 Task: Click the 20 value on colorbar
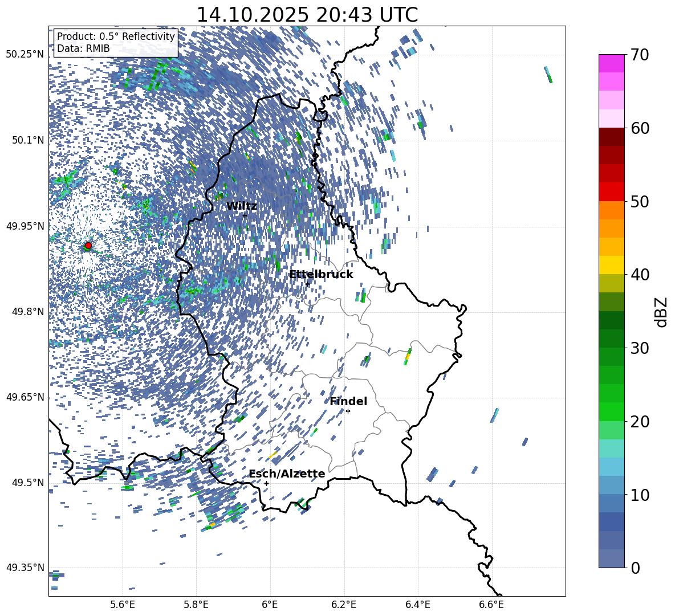click(x=639, y=422)
